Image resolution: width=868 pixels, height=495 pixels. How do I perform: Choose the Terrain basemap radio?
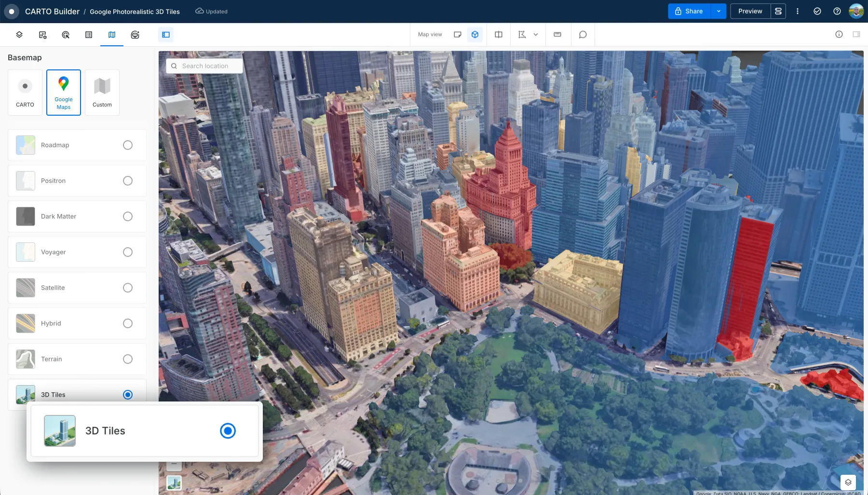click(x=128, y=359)
